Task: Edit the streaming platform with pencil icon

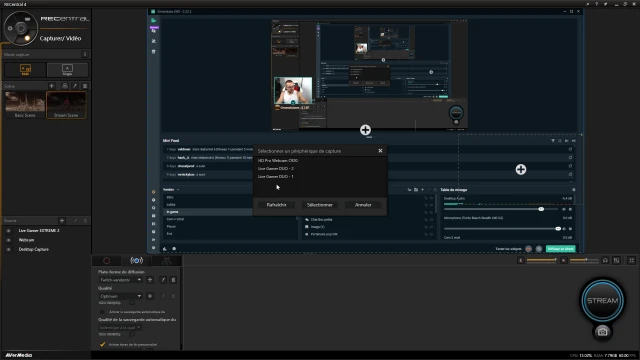Action: 163,280
